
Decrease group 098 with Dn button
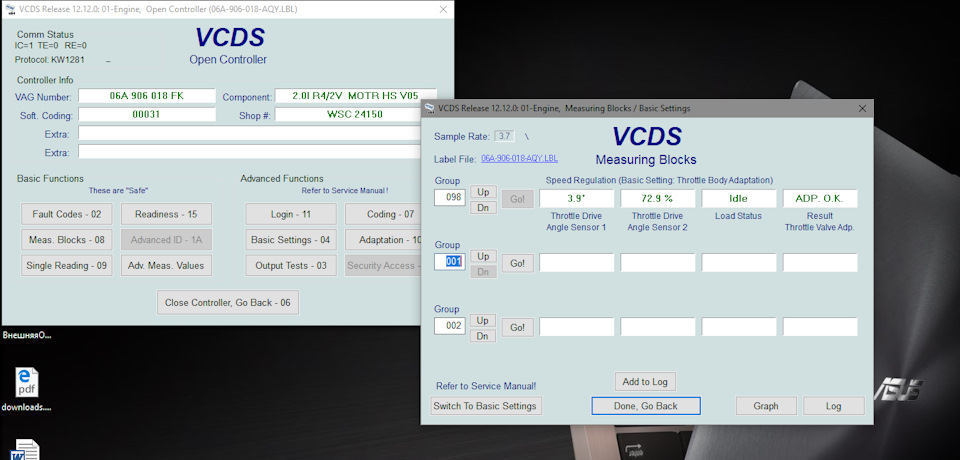483,208
